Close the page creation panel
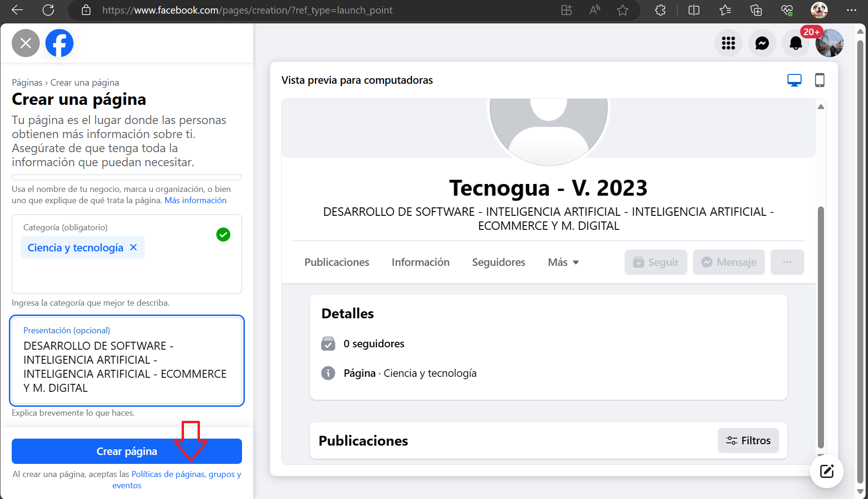The width and height of the screenshot is (868, 499). pyautogui.click(x=26, y=43)
